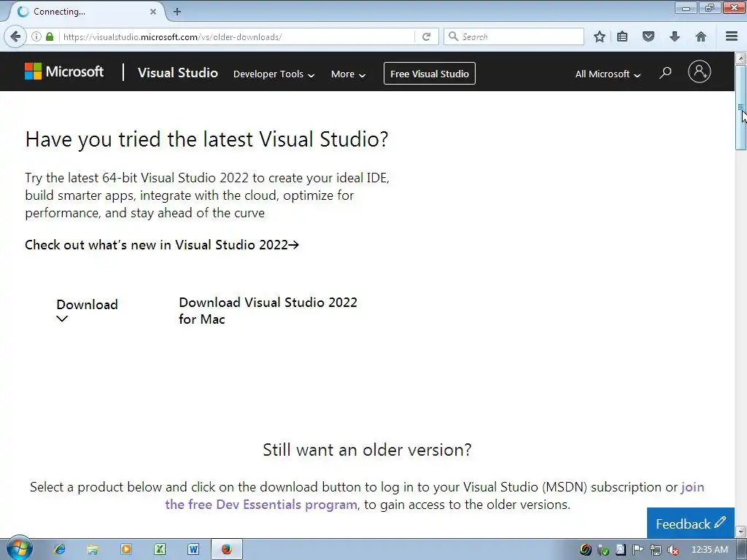This screenshot has height=560, width=747.
Task: Click the muted volume tray icon
Action: coord(673,550)
